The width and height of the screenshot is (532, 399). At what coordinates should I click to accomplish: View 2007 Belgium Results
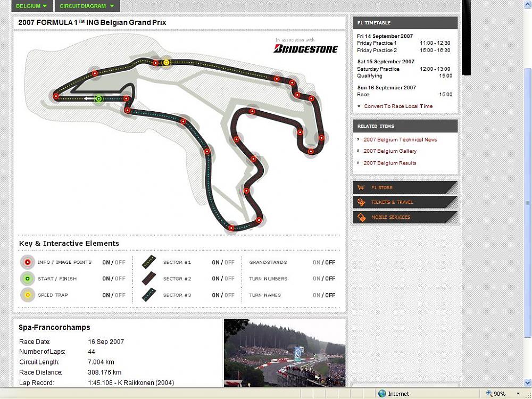click(389, 163)
